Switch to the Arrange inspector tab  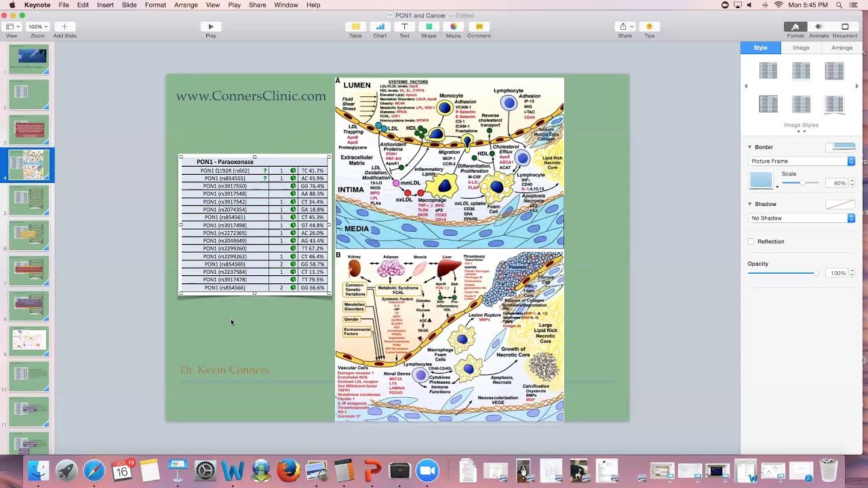point(842,47)
